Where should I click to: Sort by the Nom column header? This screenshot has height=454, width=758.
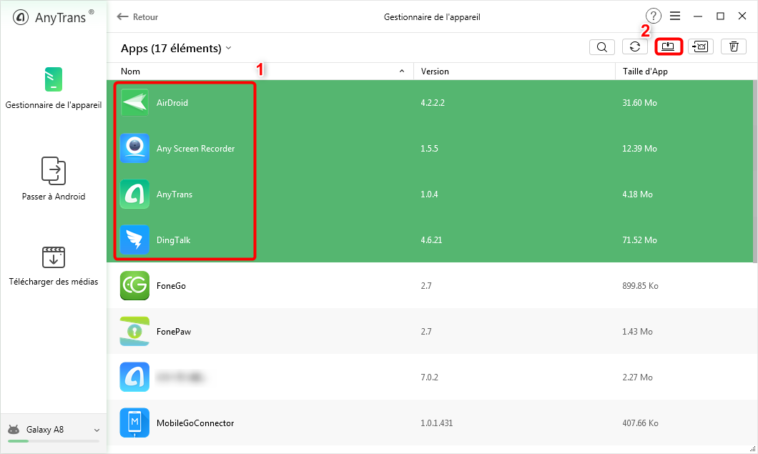point(131,72)
